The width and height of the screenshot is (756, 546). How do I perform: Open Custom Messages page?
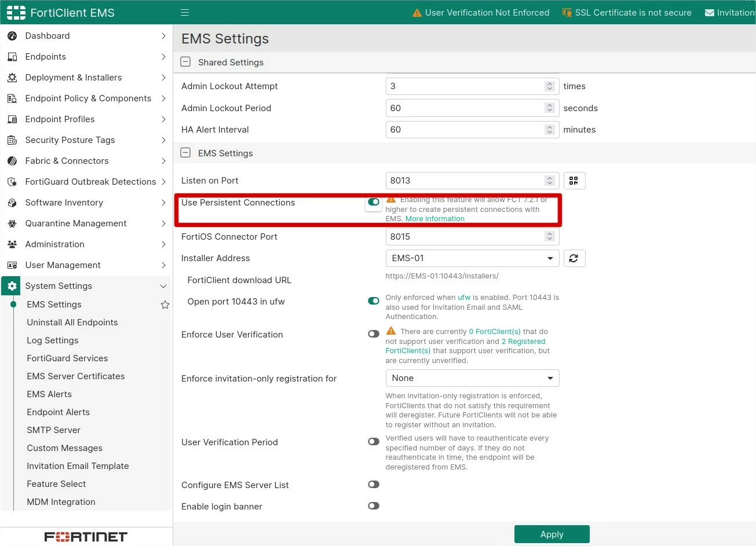[65, 448]
